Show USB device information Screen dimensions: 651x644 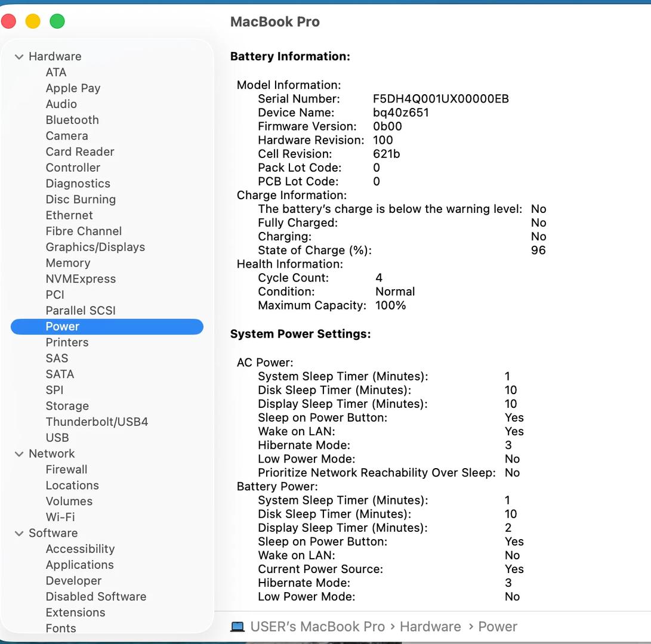click(x=57, y=438)
